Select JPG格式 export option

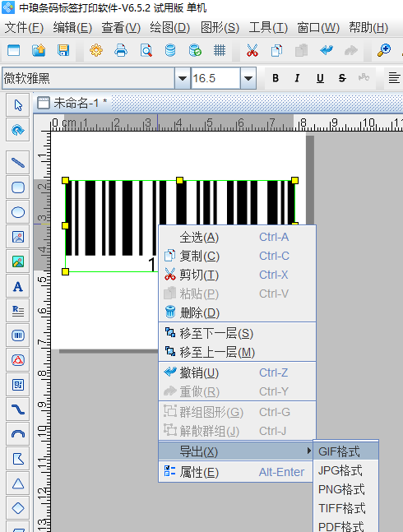pos(345,470)
